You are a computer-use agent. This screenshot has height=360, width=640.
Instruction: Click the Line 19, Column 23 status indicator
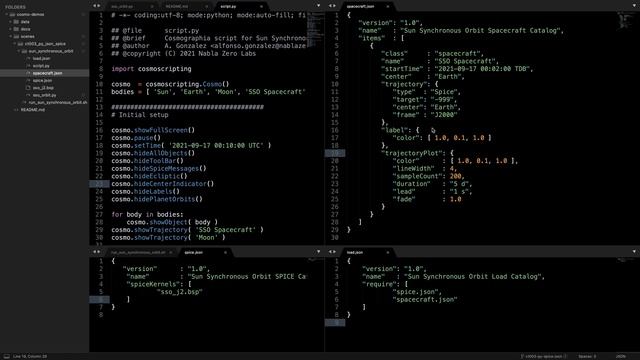click(30, 356)
